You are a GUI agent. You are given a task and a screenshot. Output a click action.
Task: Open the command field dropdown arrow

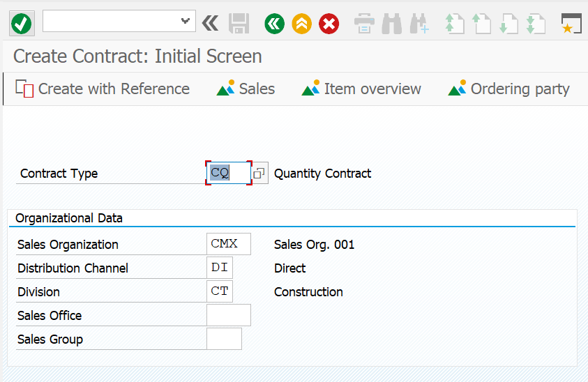186,21
